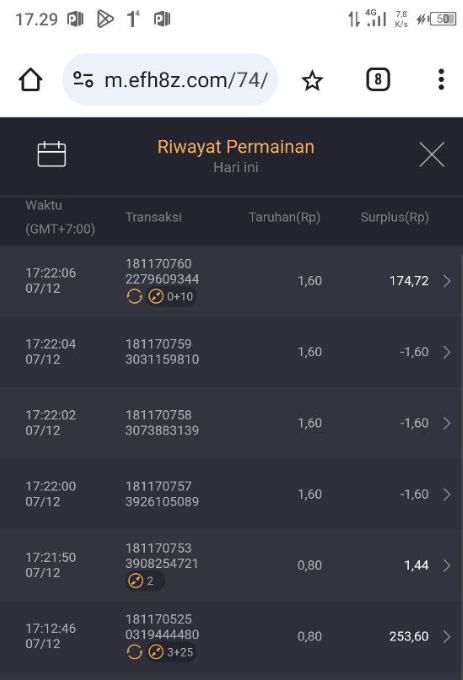Screen dimensions: 463x680
Task: Tap the 3+25 free spin badge
Action: click(170, 652)
